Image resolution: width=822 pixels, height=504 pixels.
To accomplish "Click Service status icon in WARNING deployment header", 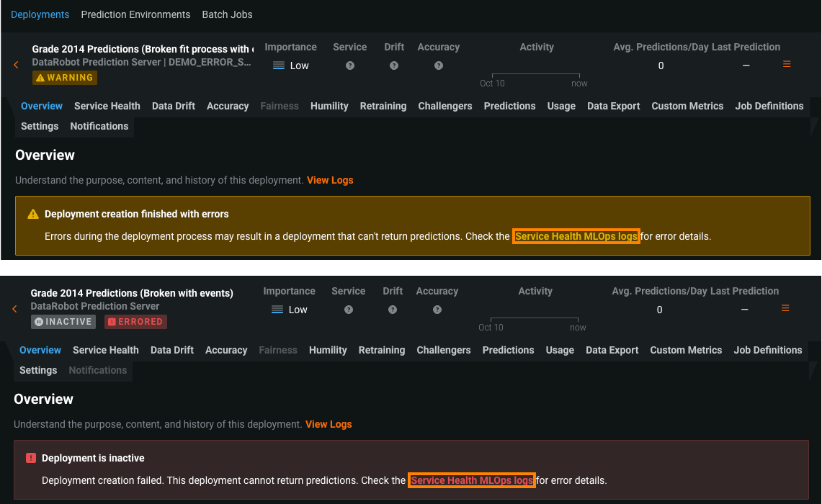I will 350,66.
